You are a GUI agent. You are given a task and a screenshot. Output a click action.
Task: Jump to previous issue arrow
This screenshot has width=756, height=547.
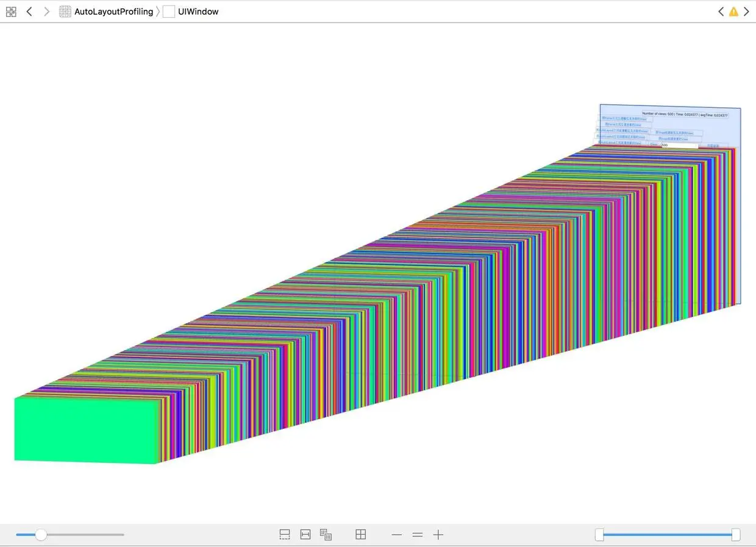click(x=721, y=12)
